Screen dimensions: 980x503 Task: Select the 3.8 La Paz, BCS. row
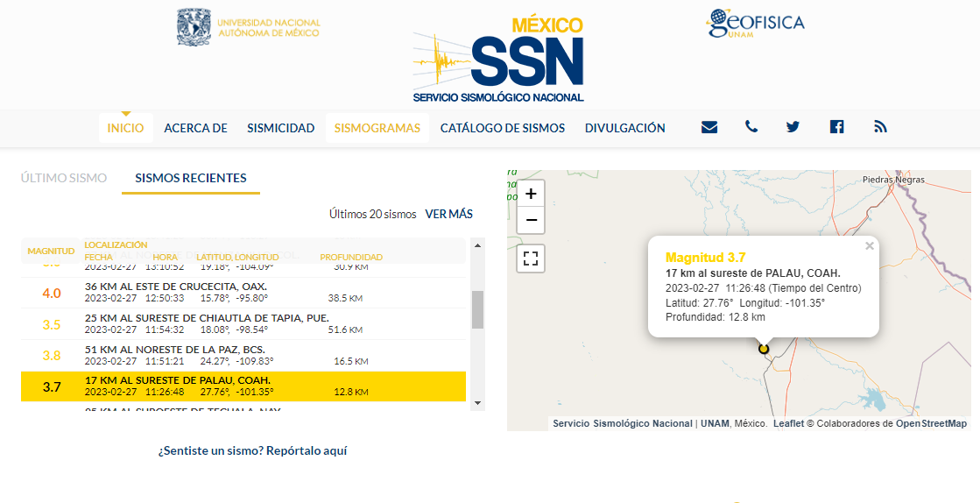pos(243,356)
